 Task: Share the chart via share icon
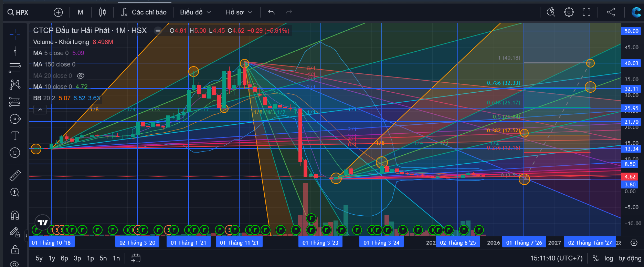tap(611, 12)
